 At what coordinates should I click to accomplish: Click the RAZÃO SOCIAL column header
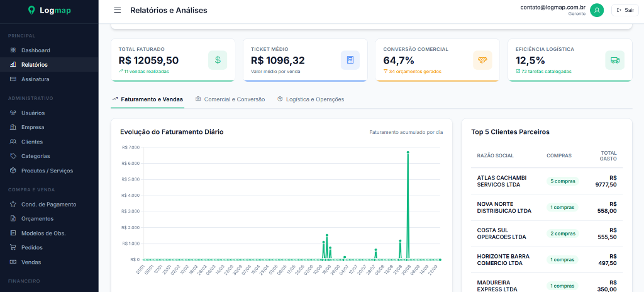(x=495, y=155)
